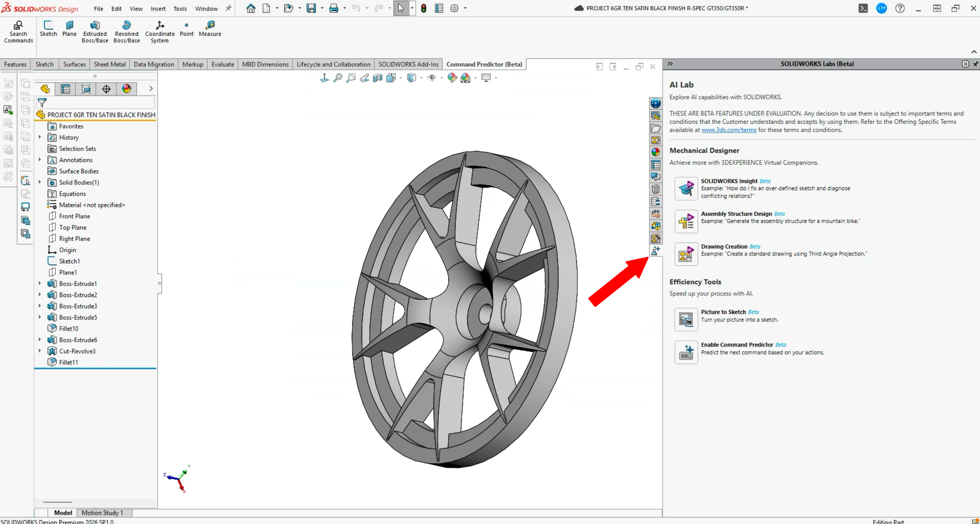Expand the Solid Bodies(1) folder
The width and height of the screenshot is (980, 524).
coord(40,182)
